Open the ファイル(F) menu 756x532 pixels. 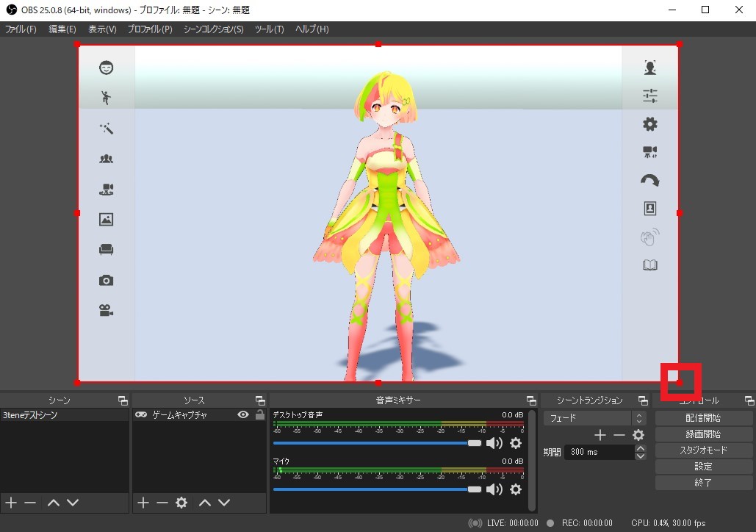click(21, 29)
